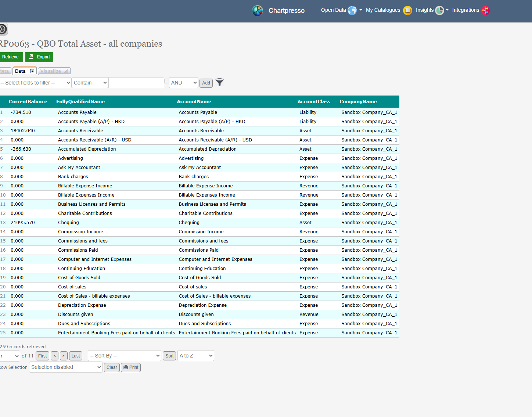Click the Chartpresso pie chart logo
The image size is (532, 417).
click(x=258, y=11)
